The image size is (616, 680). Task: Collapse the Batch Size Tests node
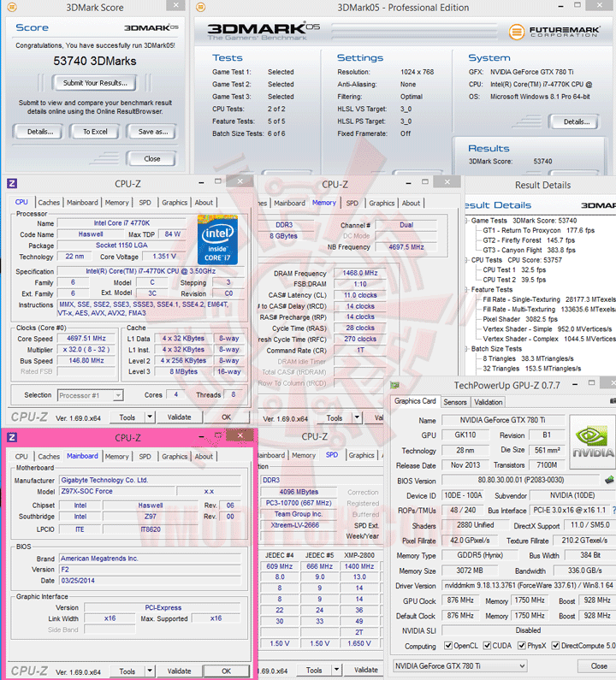click(467, 349)
